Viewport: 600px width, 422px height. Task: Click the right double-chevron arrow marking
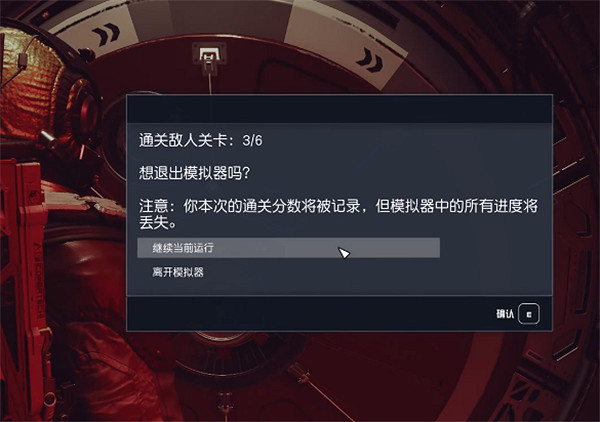tap(370, 61)
